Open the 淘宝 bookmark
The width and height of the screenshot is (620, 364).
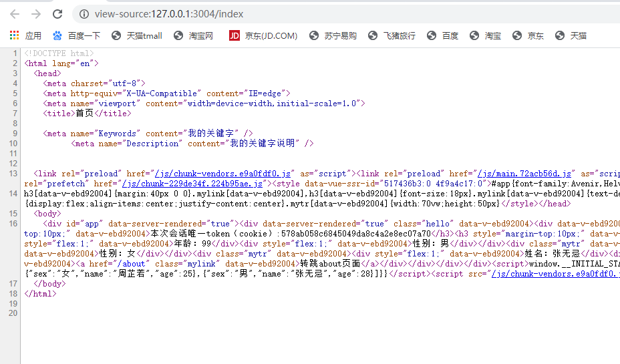coord(485,35)
